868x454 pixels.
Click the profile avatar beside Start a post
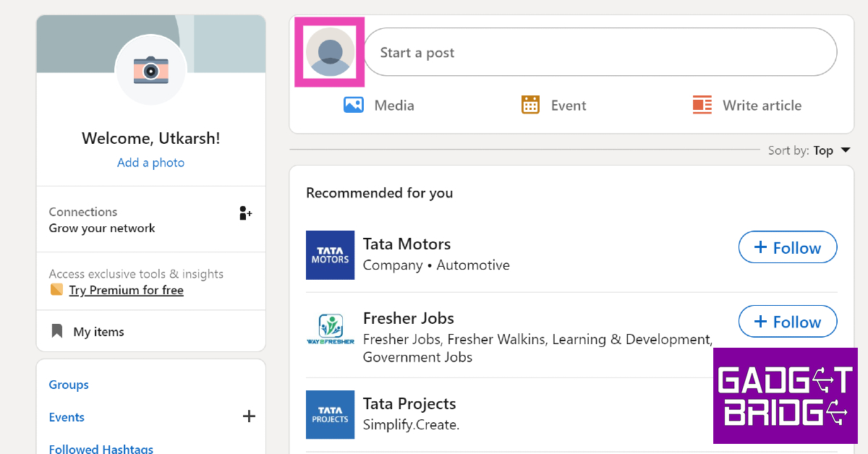click(x=330, y=52)
